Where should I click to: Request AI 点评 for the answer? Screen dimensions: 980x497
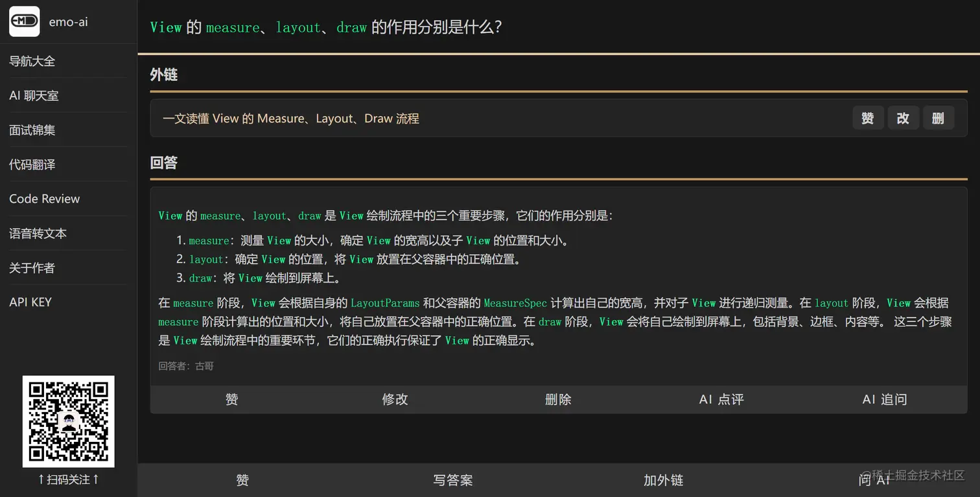click(722, 399)
